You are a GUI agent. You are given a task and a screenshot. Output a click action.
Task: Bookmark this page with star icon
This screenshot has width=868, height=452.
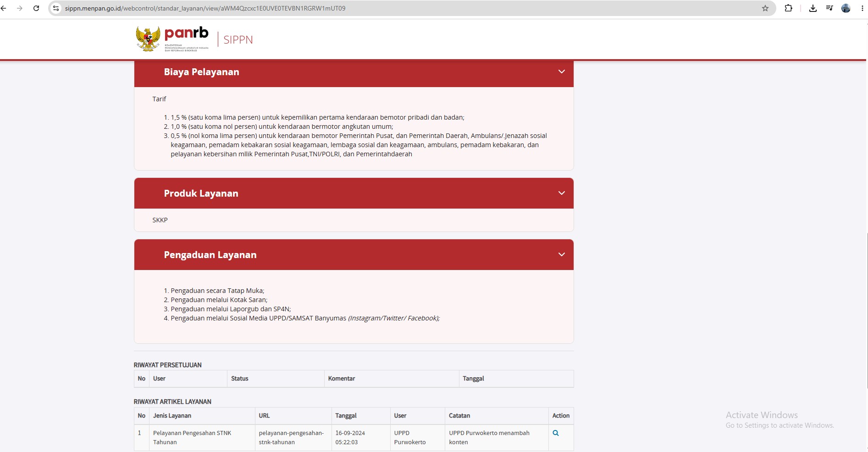point(765,8)
